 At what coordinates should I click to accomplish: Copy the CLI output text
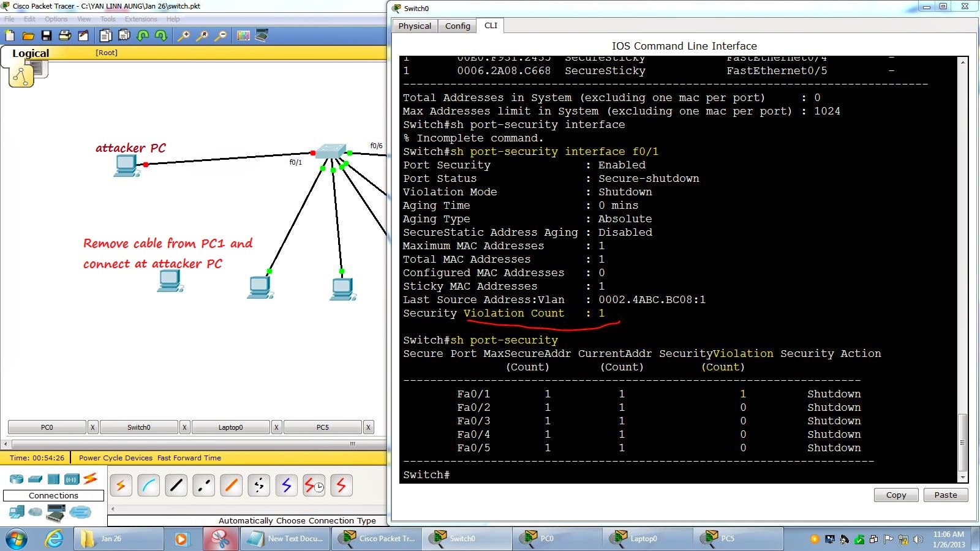coord(895,495)
